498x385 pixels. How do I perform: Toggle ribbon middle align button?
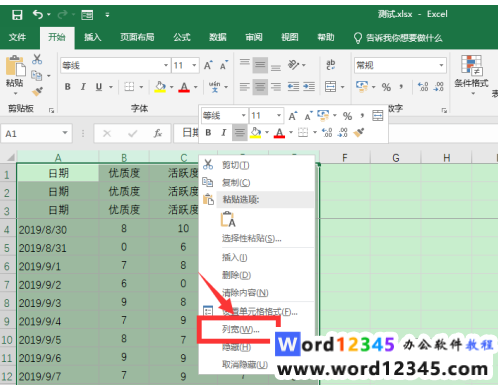[x=260, y=65]
